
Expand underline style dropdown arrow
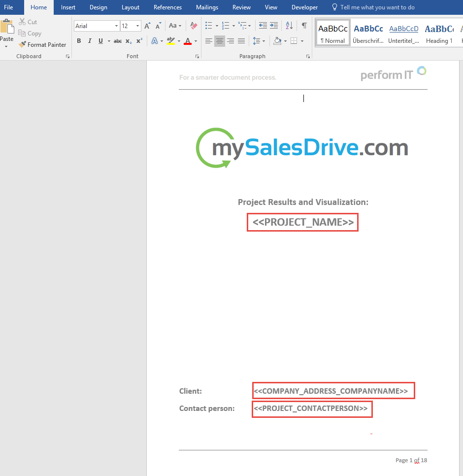pos(109,41)
